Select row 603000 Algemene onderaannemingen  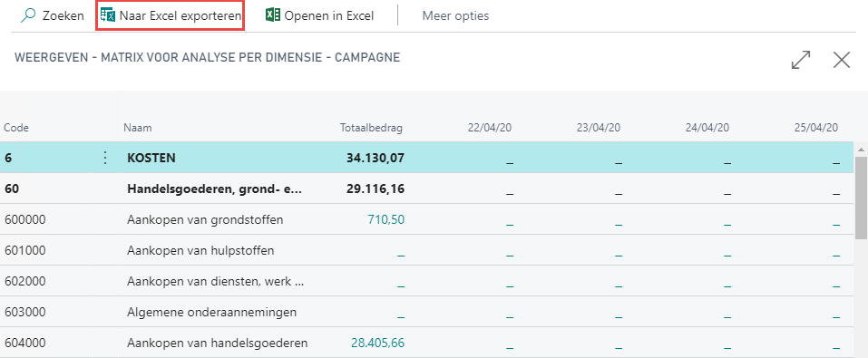tap(427, 312)
